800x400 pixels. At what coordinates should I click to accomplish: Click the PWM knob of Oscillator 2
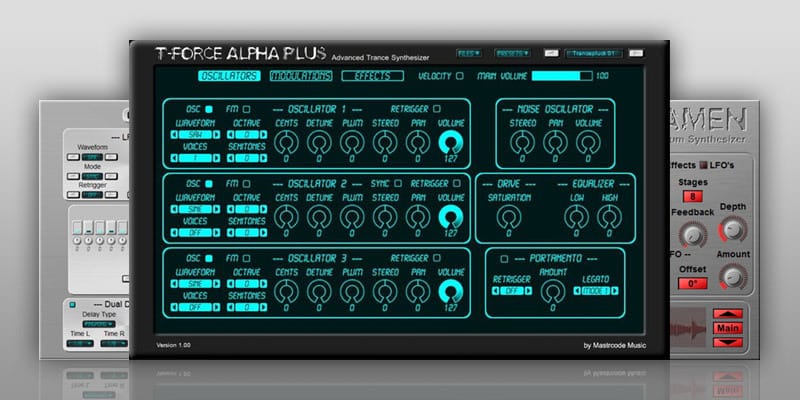point(352,217)
